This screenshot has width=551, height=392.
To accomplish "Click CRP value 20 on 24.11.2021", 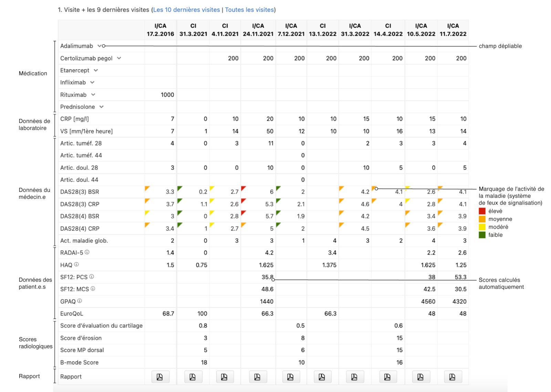I will click(x=270, y=119).
